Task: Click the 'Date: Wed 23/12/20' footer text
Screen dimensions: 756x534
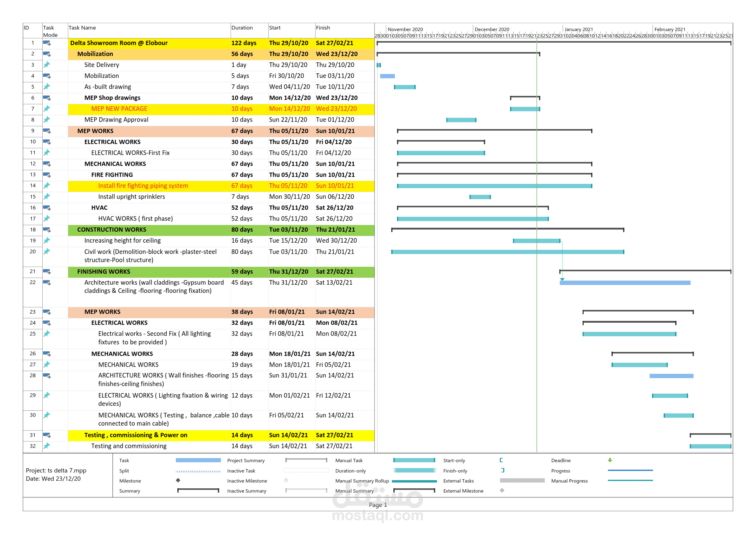Action: (x=53, y=479)
